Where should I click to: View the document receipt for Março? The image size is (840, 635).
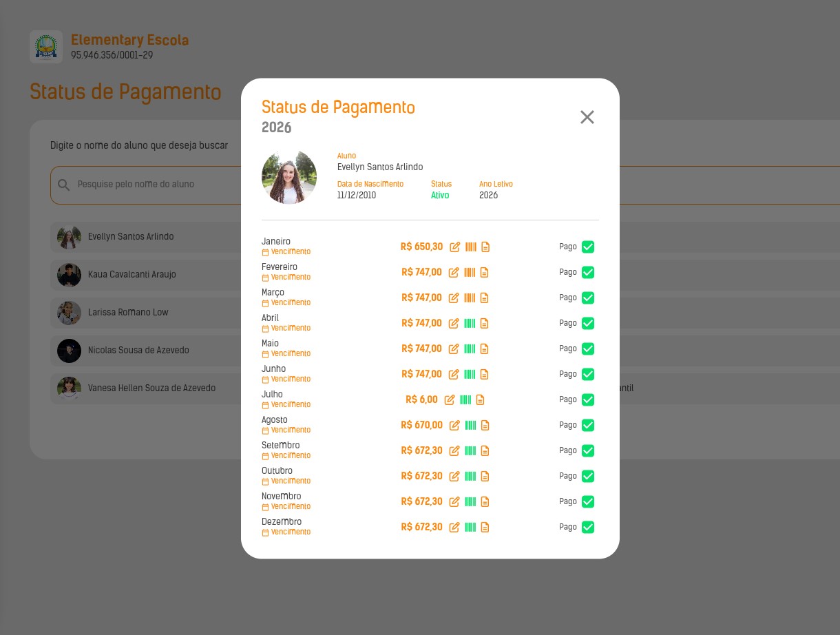pos(484,298)
